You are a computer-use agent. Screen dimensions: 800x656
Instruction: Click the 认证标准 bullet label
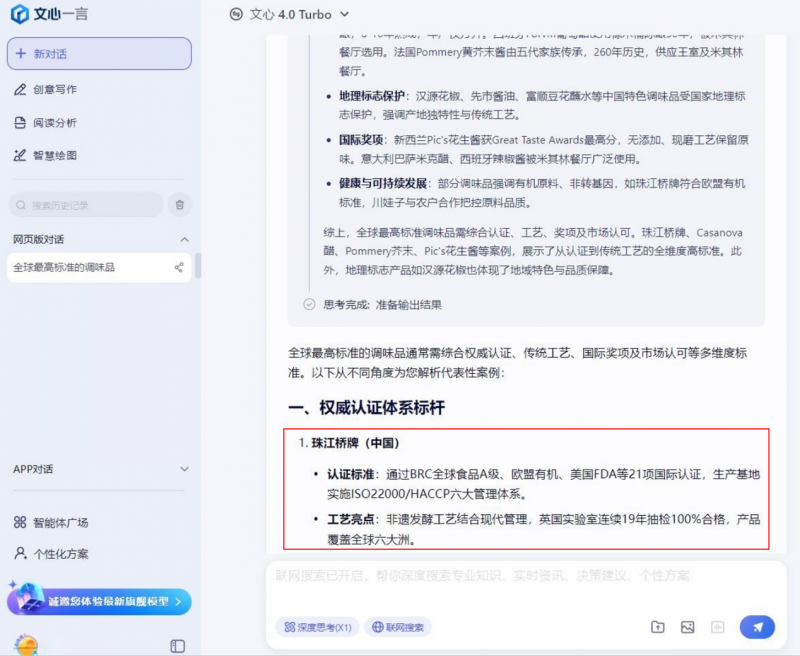pyautogui.click(x=351, y=474)
